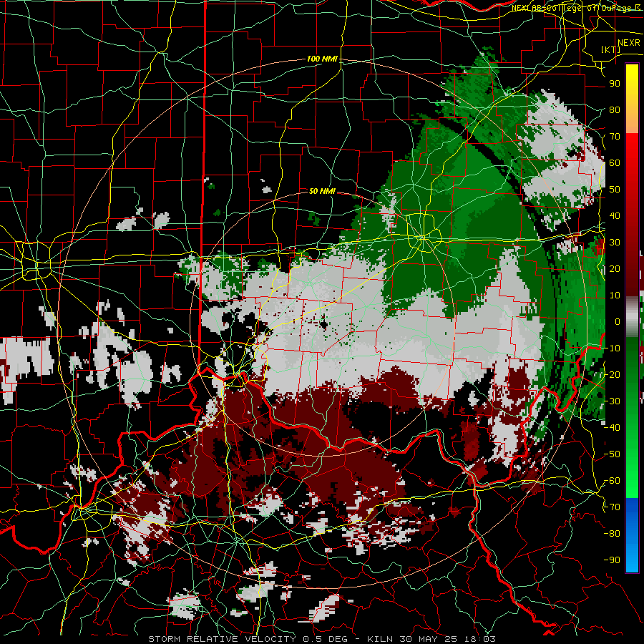Click the 0 value on the velocity scale
The height and width of the screenshot is (644, 644).
(618, 322)
